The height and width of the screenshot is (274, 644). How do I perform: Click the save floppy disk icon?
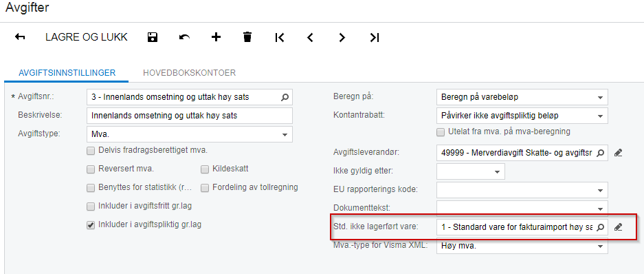tap(153, 37)
